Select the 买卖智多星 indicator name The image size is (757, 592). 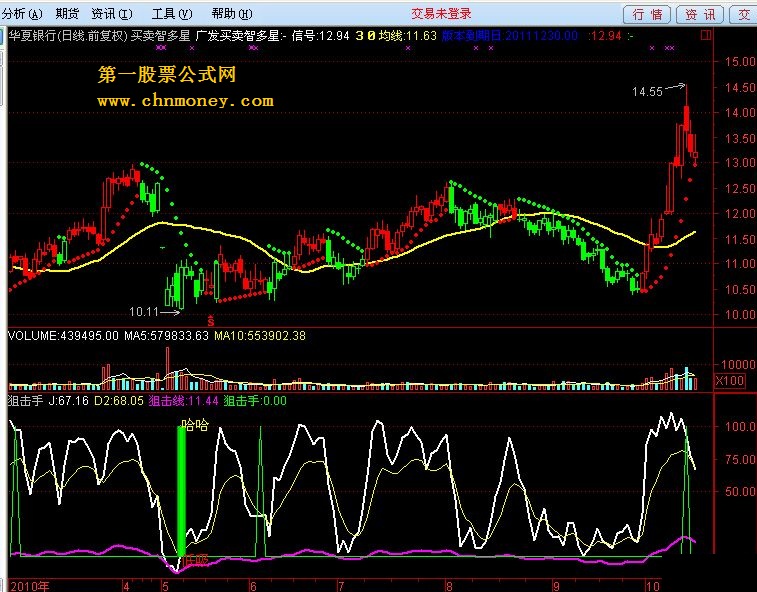(160, 36)
